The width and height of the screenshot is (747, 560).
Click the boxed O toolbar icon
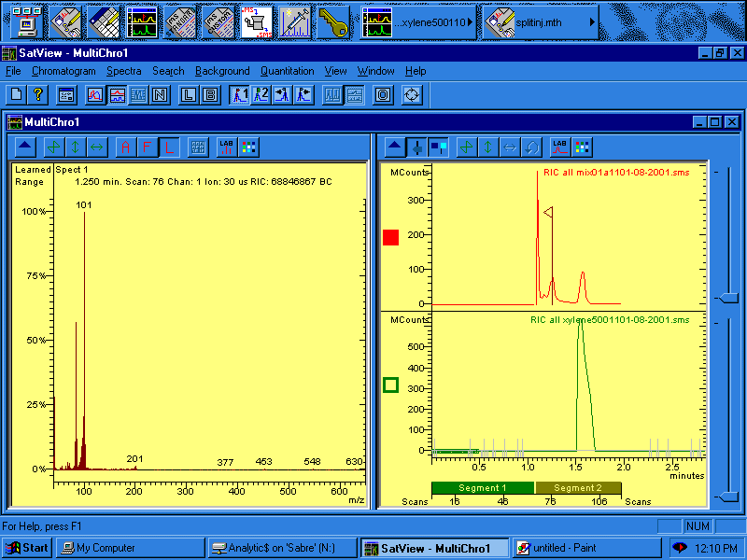383,95
